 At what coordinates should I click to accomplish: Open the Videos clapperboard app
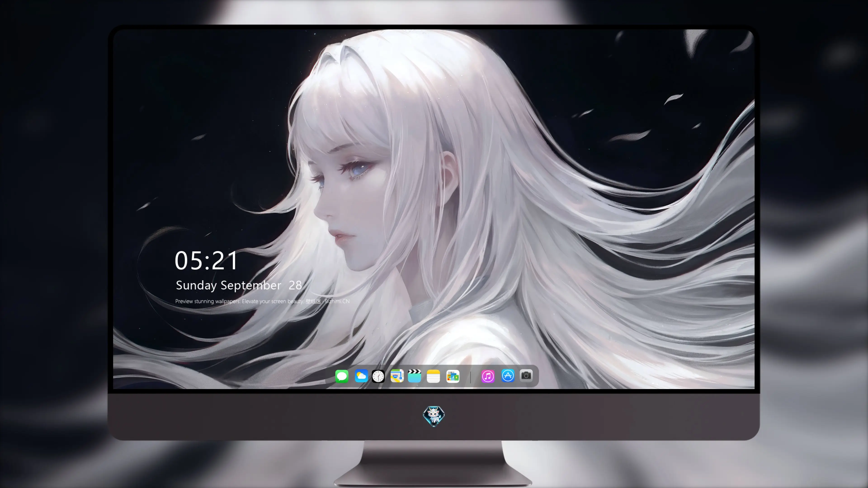[415, 376]
